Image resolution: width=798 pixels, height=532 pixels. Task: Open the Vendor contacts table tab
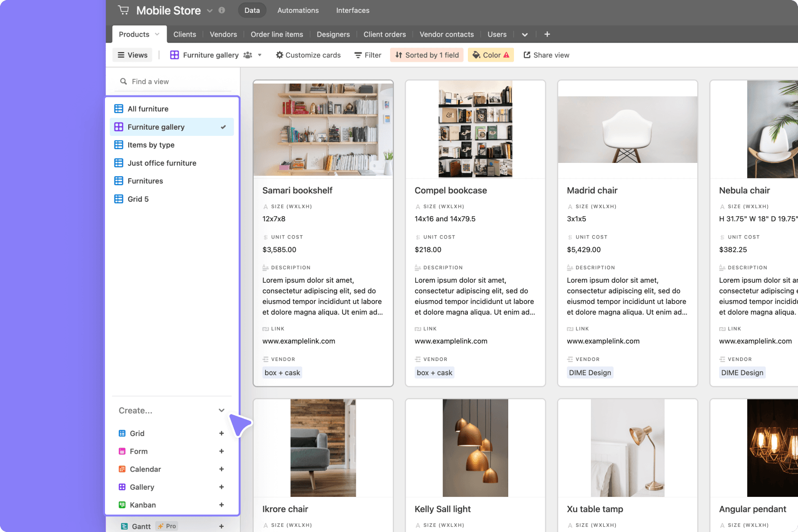(446, 34)
